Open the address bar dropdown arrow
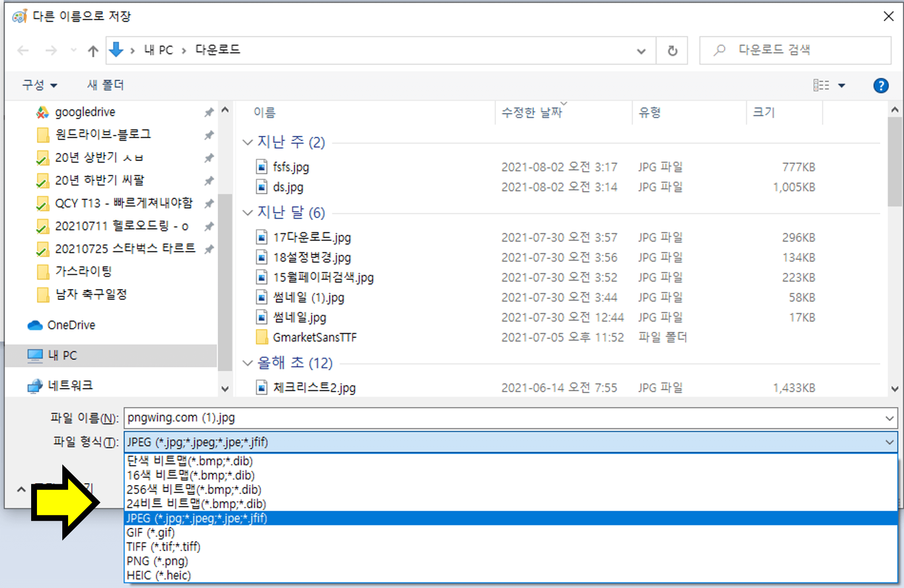This screenshot has width=904, height=588. pos(641,50)
